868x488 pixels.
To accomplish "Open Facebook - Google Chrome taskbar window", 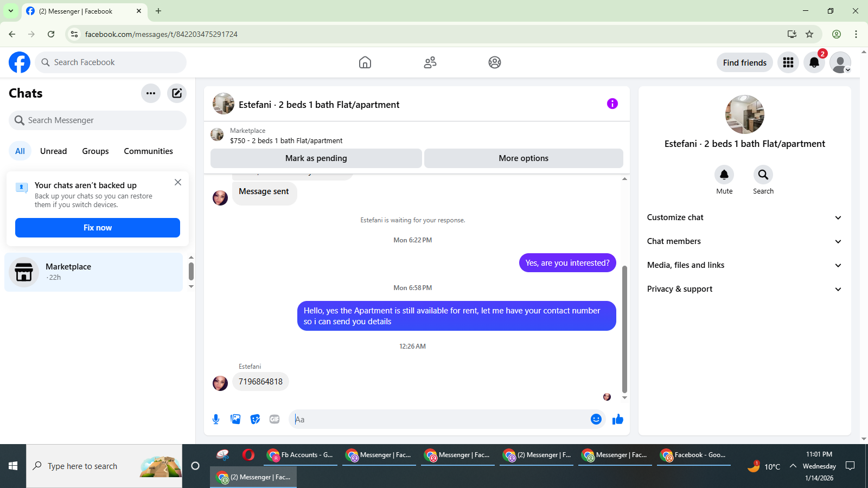I will tap(694, 455).
